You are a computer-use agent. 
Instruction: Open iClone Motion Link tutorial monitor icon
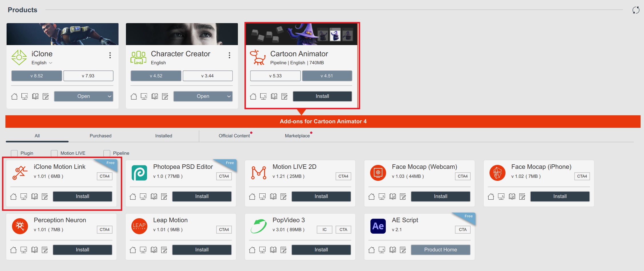24,197
